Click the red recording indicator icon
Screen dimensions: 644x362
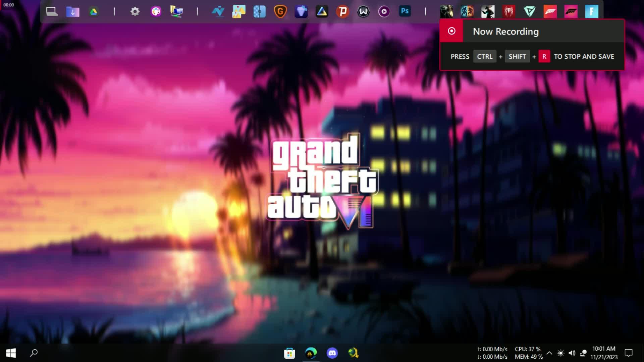451,31
